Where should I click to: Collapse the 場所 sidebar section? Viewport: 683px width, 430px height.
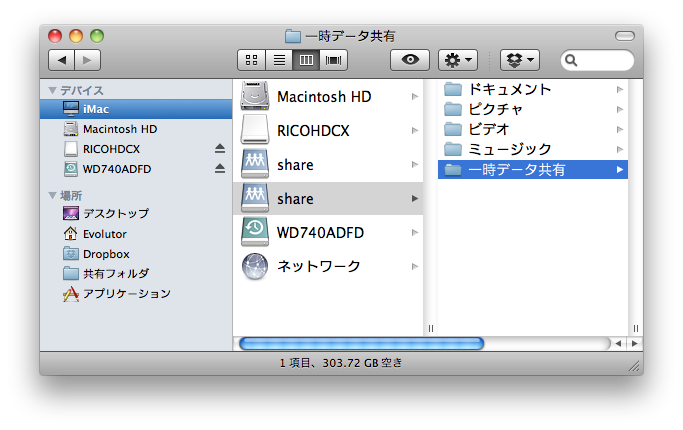[x=52, y=196]
